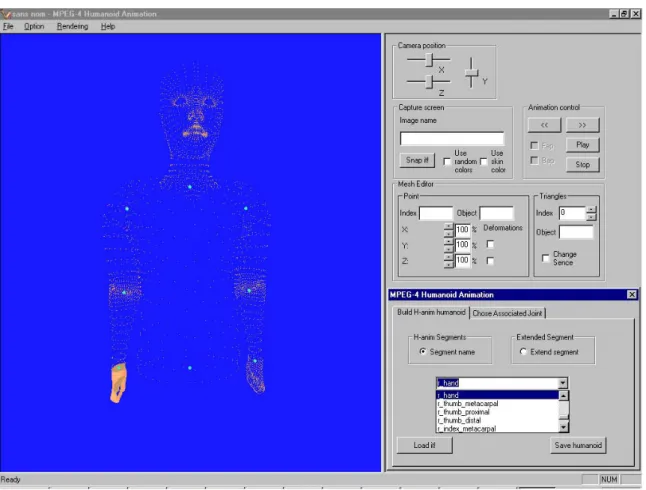Viewport: 646px width, 490px height.
Task: Enable the Y Deformations checkbox
Action: [490, 244]
